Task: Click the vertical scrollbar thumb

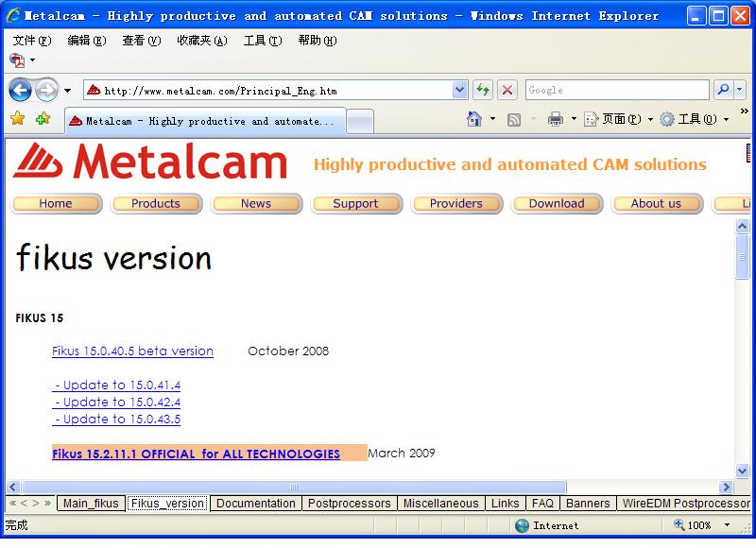Action: [742, 257]
